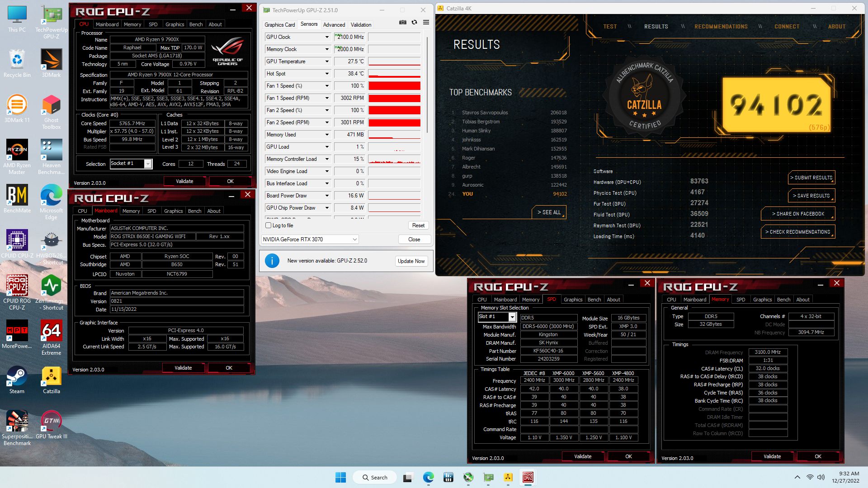Expand GPU Clock sensor dropdown

point(327,37)
